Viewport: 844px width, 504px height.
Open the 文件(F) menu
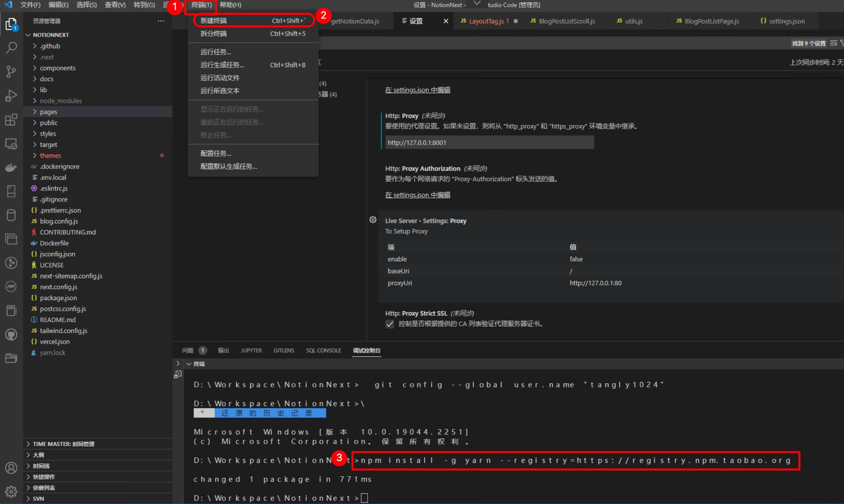pyautogui.click(x=30, y=5)
